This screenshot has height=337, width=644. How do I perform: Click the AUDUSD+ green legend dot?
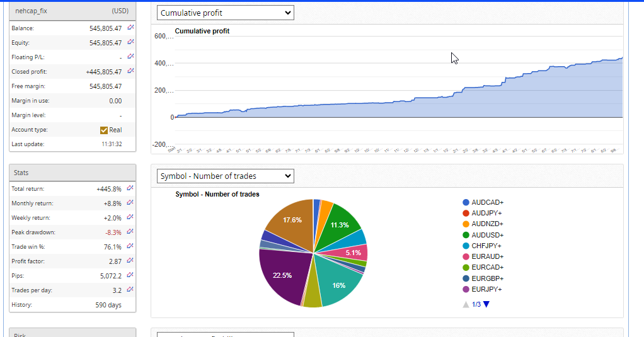pyautogui.click(x=466, y=235)
